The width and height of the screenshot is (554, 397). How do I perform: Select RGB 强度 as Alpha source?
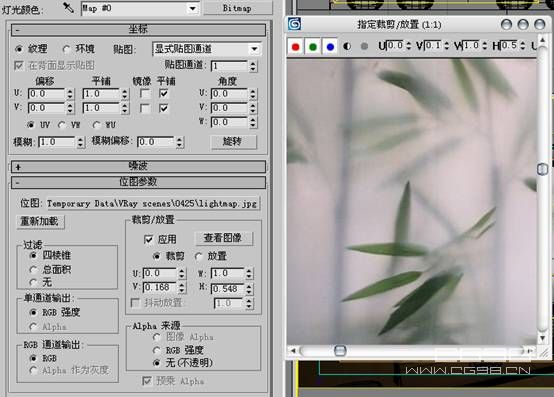click(157, 350)
